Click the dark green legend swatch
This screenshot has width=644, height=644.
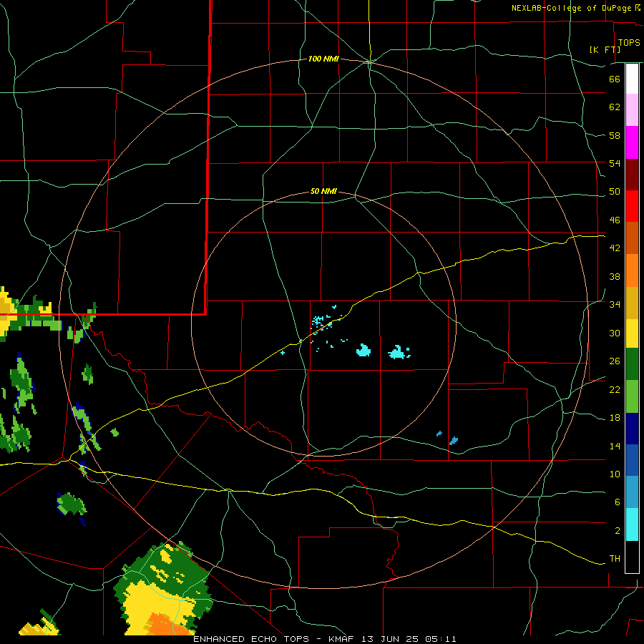[x=632, y=364]
